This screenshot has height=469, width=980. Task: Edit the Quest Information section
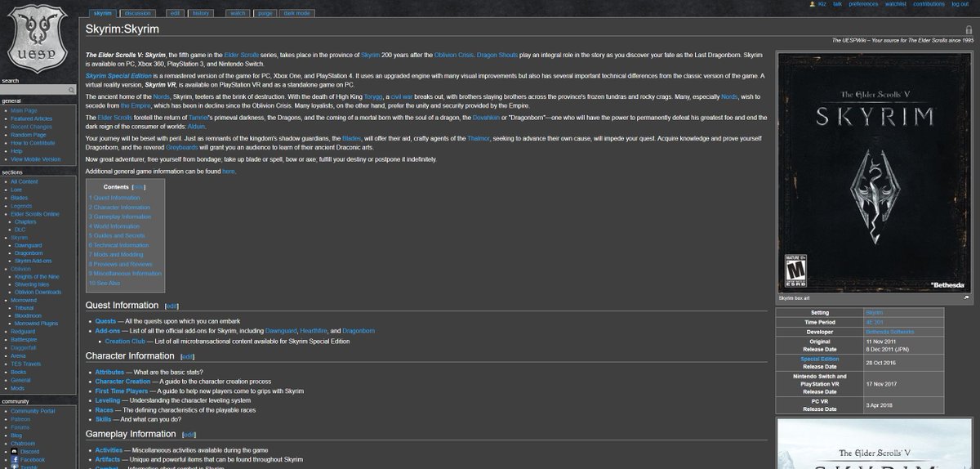coord(171,306)
